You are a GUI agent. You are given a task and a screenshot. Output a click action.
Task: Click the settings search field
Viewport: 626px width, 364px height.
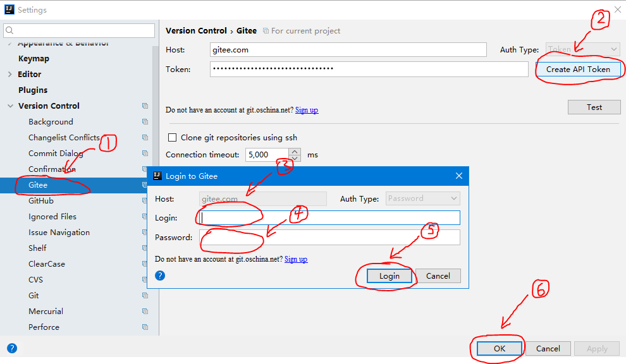pos(79,30)
